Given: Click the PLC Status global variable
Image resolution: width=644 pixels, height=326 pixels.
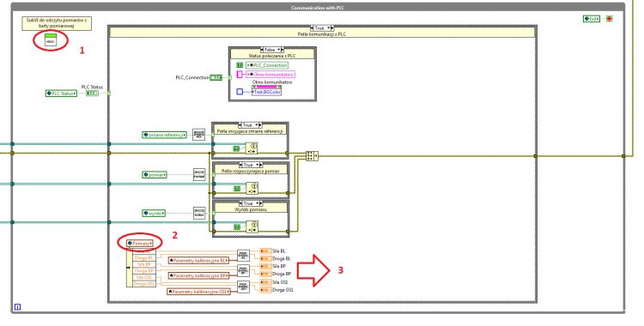Looking at the screenshot, I should (61, 94).
